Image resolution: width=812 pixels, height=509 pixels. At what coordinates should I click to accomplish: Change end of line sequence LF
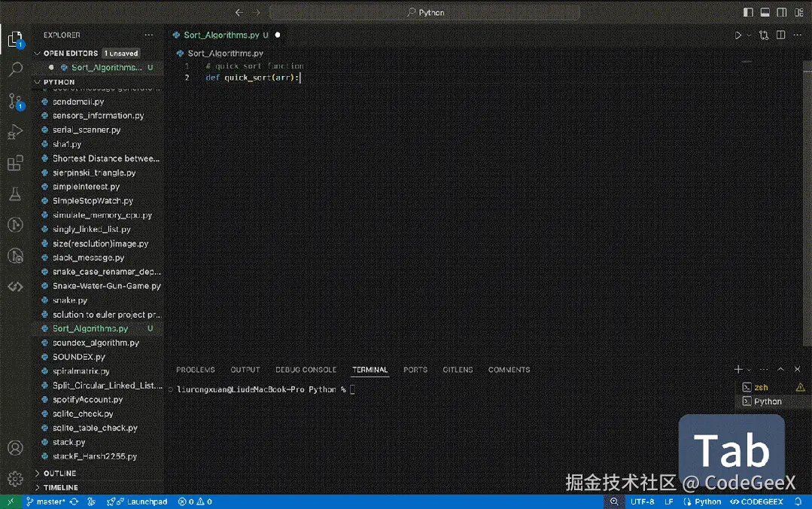click(669, 501)
